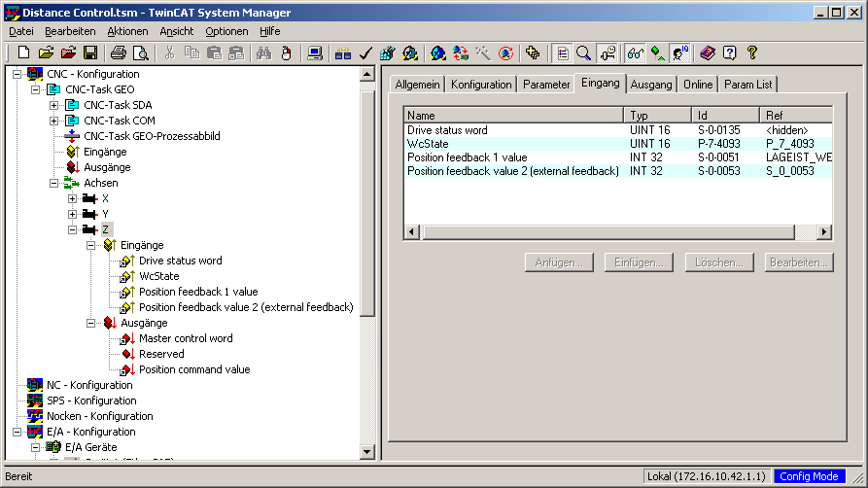Click the Anfügen... button
This screenshot has height=488, width=868.
tap(559, 262)
